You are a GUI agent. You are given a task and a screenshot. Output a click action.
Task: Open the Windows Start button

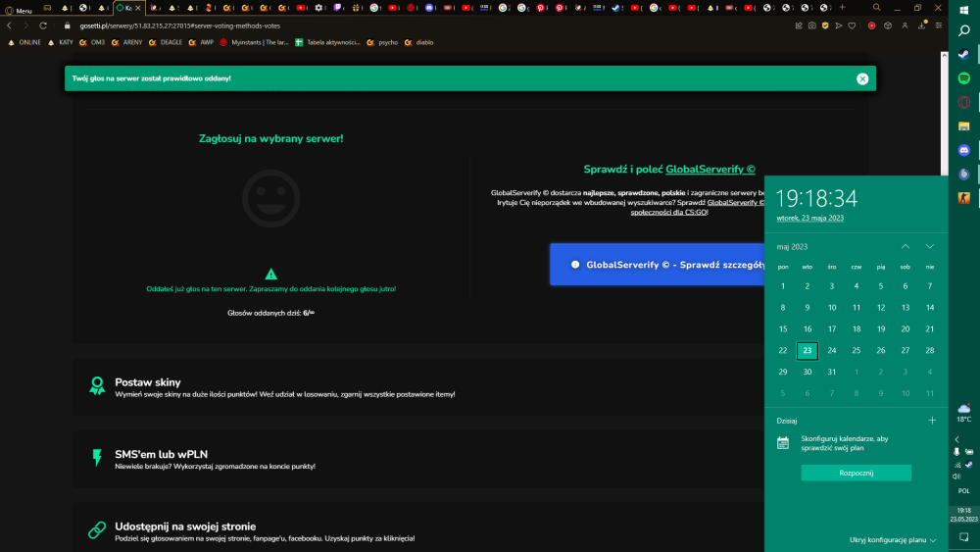(964, 10)
